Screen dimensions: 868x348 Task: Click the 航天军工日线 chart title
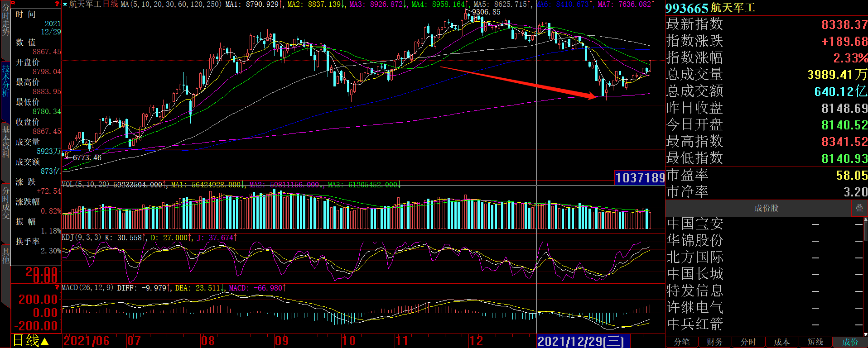93,4
